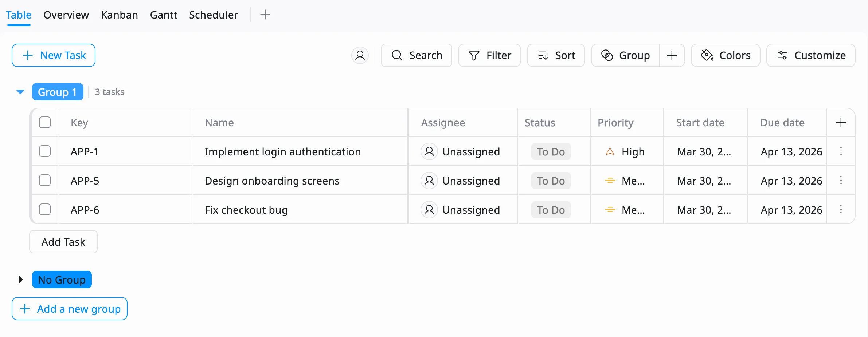Open the three-dot menu for APP-6
This screenshot has height=337, width=868.
pyautogui.click(x=841, y=210)
